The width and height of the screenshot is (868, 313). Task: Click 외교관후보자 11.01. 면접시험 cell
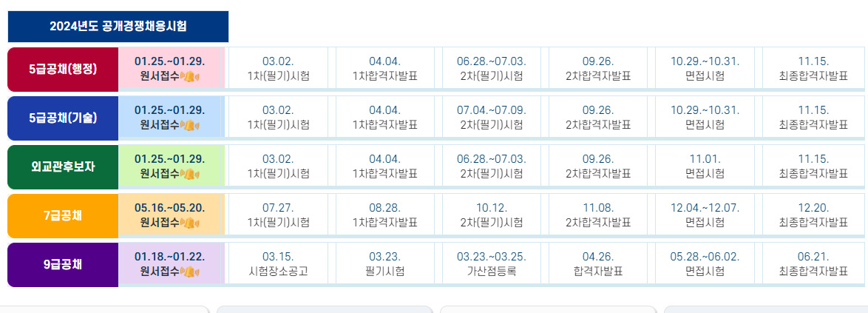[x=705, y=166]
